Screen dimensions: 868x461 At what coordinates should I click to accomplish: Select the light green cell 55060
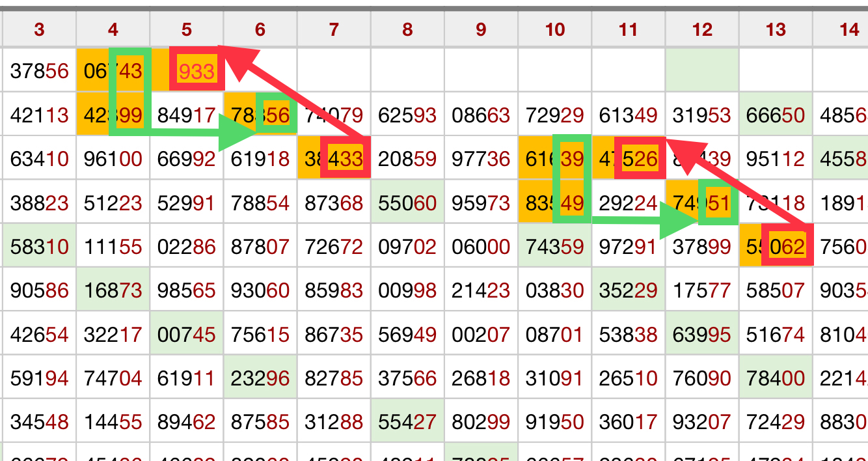[407, 204]
